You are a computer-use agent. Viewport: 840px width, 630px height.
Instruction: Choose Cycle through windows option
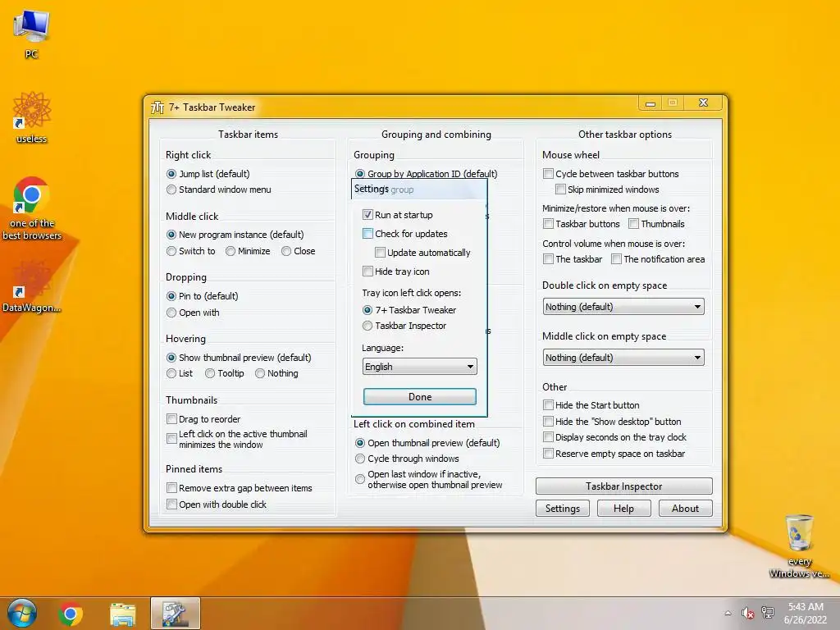coord(360,459)
